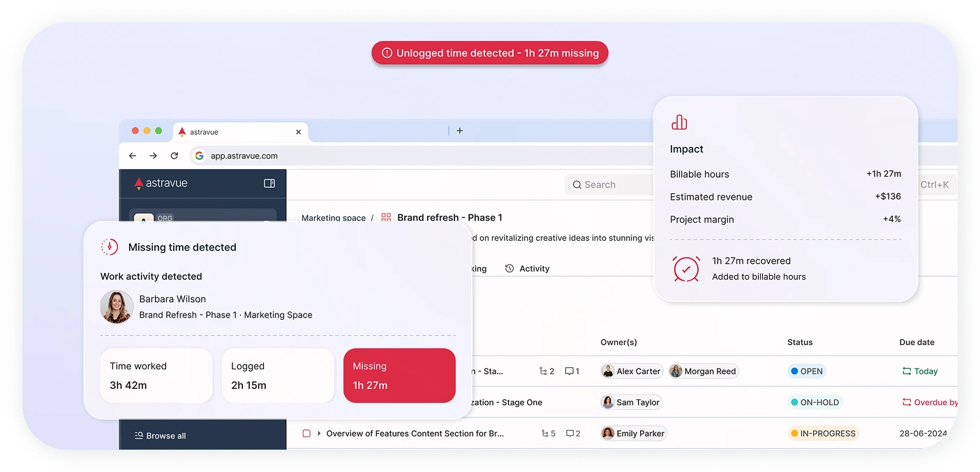The image size is (980, 472).
Task: Click the Google icon in the address bar
Action: (199, 156)
